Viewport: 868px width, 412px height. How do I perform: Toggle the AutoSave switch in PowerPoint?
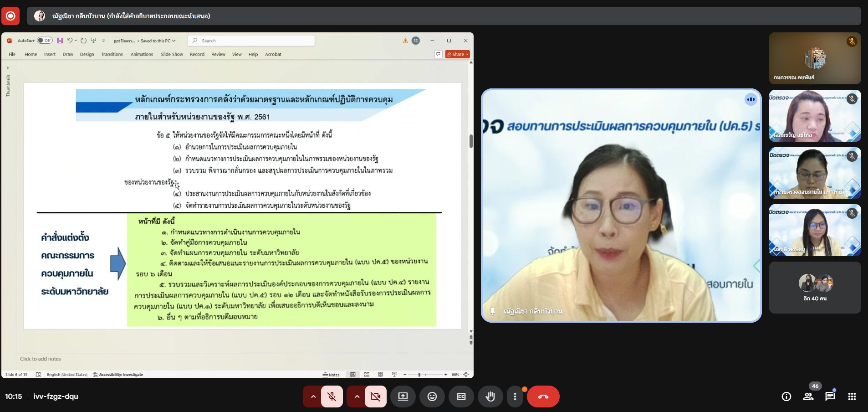click(x=45, y=41)
